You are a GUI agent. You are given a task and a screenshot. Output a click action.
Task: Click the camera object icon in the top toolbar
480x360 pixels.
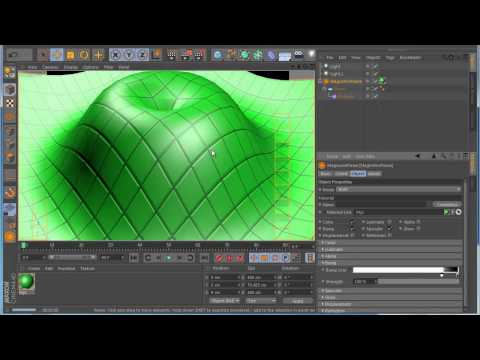click(299, 54)
